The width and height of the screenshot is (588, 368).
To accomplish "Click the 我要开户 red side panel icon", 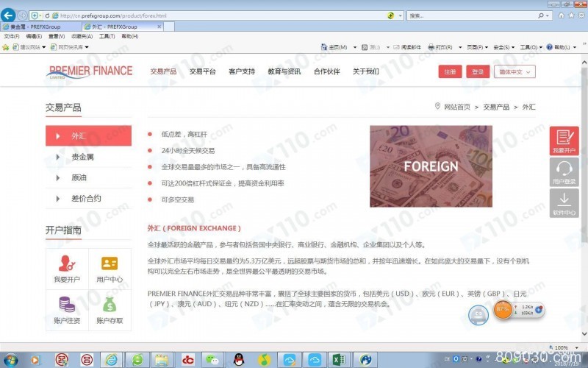I will [x=564, y=141].
